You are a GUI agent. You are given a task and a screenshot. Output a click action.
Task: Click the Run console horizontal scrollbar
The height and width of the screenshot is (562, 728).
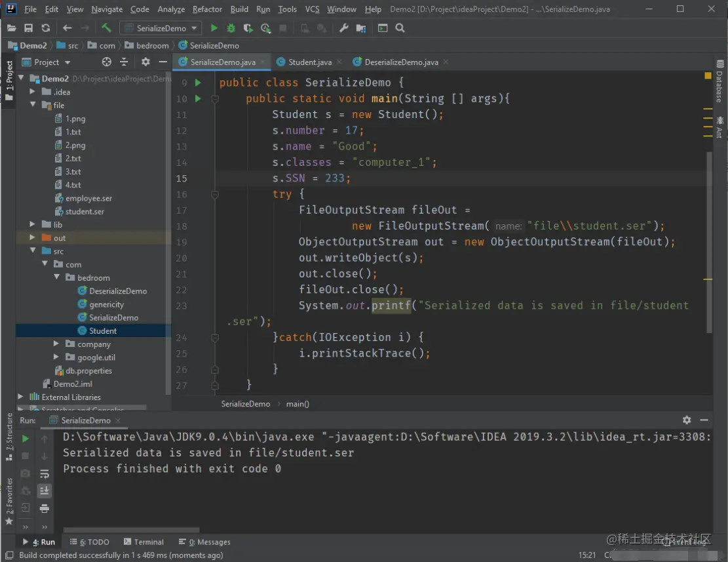(131, 530)
